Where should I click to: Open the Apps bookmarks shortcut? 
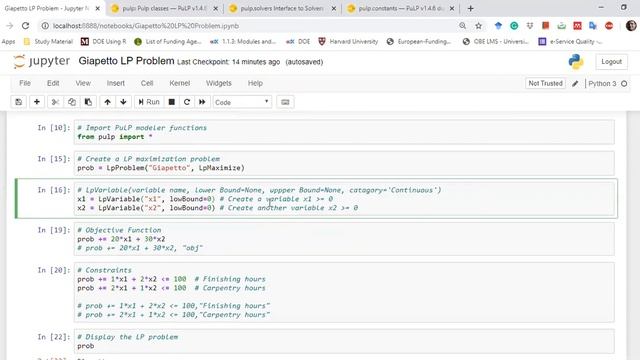[8, 42]
